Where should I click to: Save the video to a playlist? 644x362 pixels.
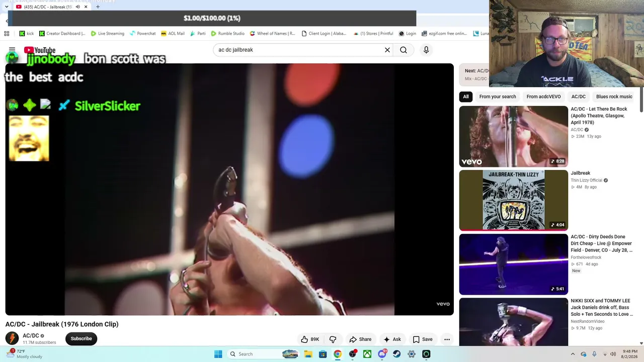pos(423,339)
